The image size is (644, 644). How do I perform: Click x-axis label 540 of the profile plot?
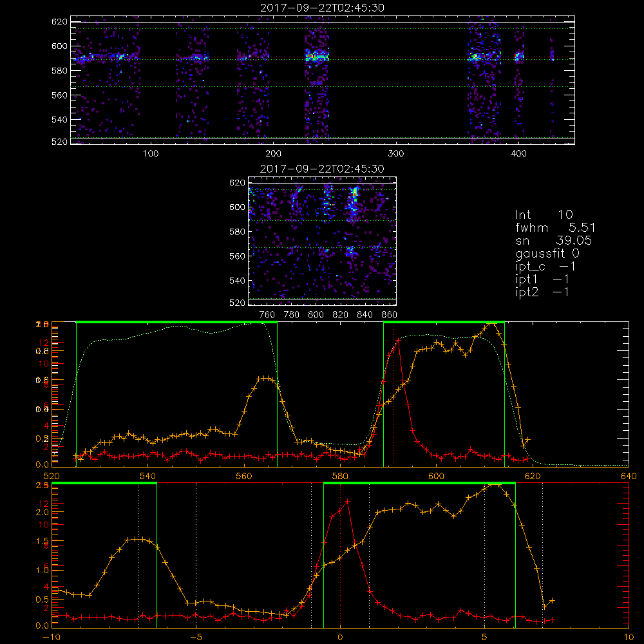pyautogui.click(x=148, y=476)
